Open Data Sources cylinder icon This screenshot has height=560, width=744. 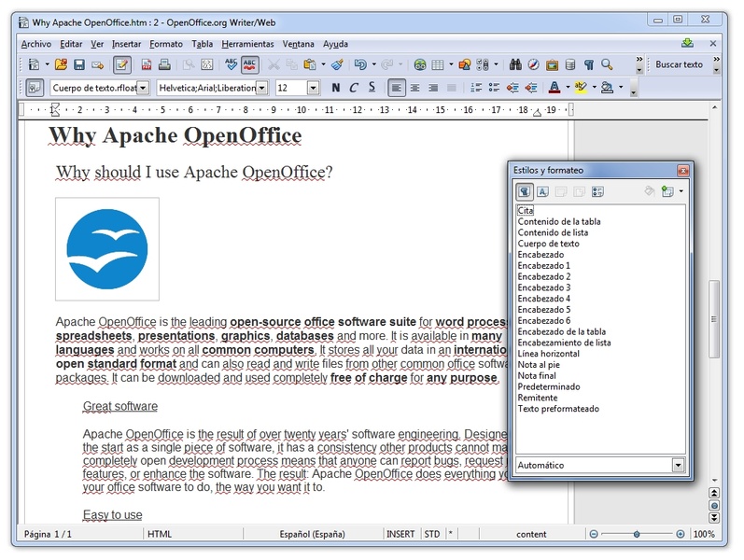570,64
